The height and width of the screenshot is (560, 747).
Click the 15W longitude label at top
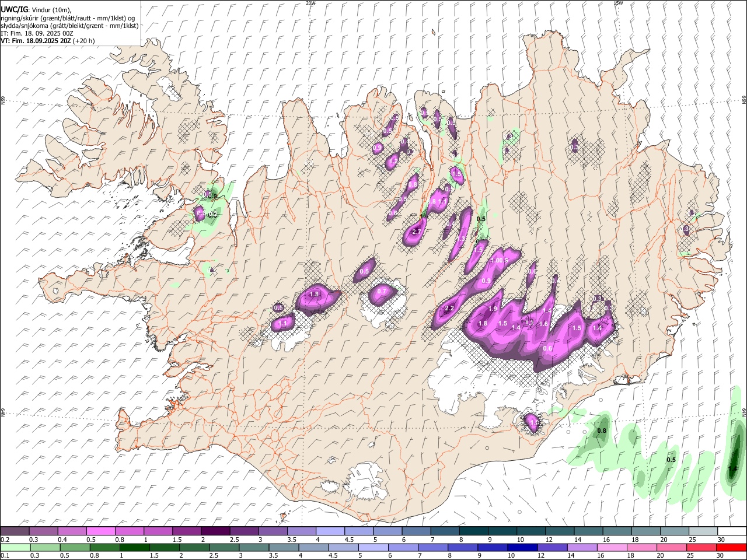point(618,3)
